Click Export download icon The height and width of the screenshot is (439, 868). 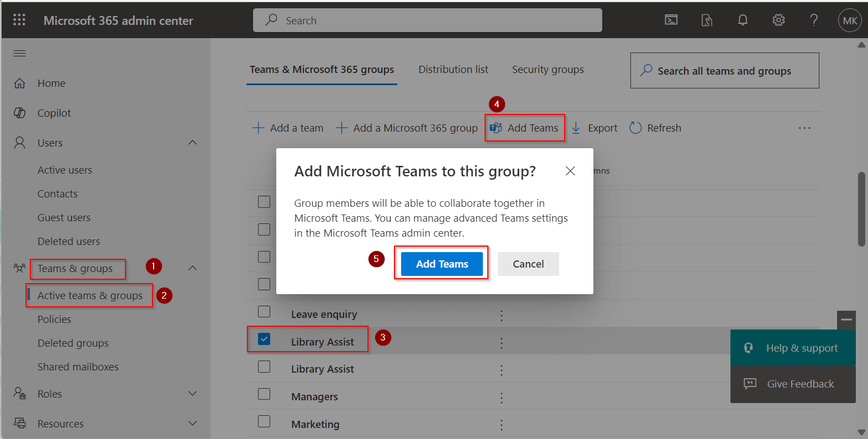[576, 128]
